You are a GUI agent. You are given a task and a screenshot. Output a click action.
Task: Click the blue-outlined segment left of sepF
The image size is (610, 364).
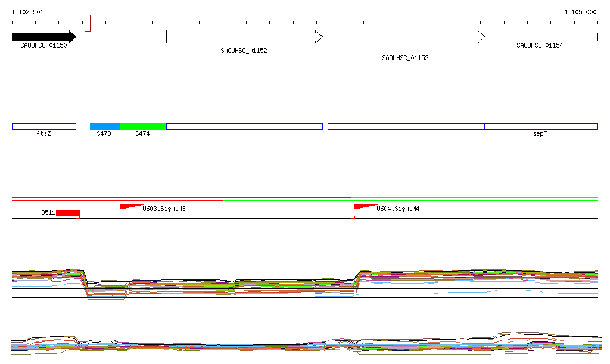click(x=406, y=126)
